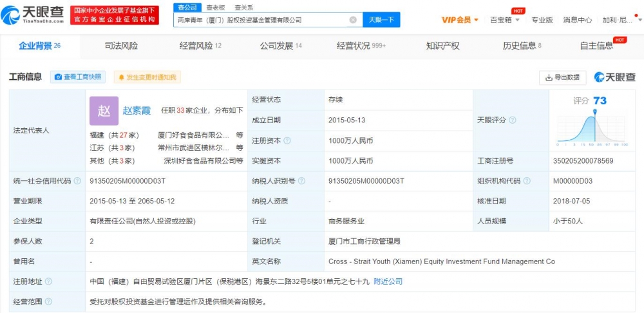
Task: Click the 天眼一下 search button
Action: 381,20
